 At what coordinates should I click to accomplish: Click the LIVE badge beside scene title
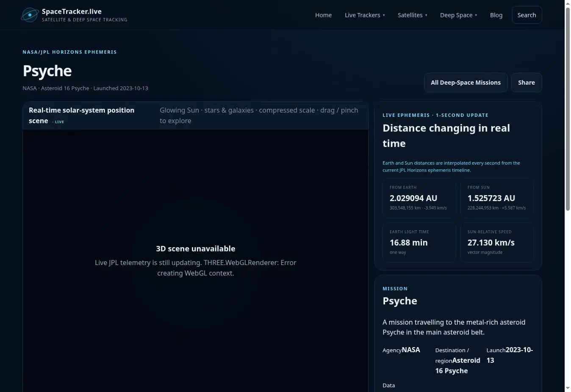(58, 122)
